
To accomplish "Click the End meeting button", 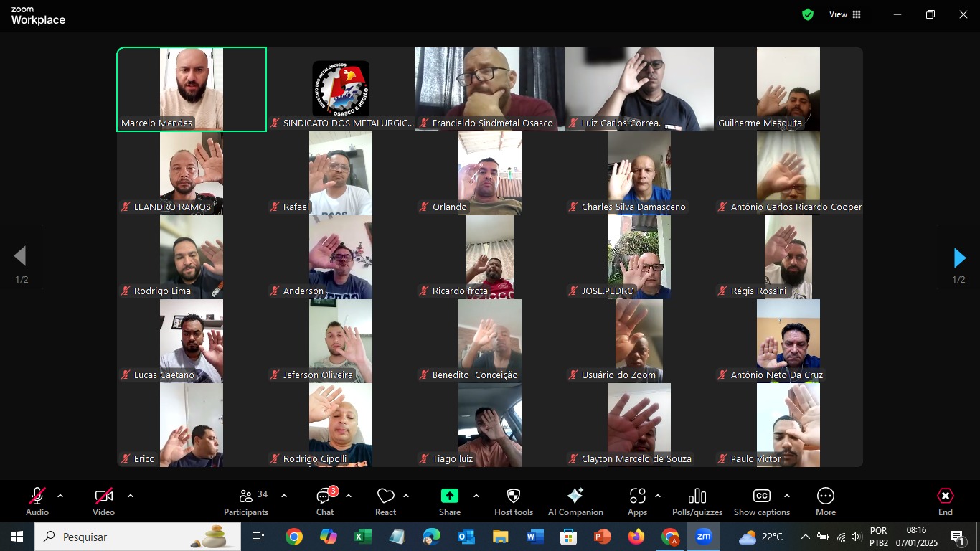I will 946,501.
